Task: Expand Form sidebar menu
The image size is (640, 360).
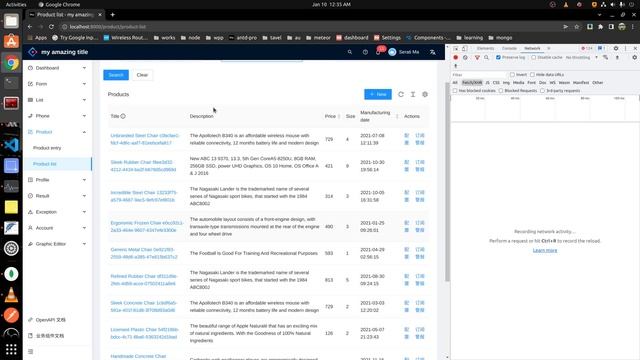Action: [x=58, y=84]
